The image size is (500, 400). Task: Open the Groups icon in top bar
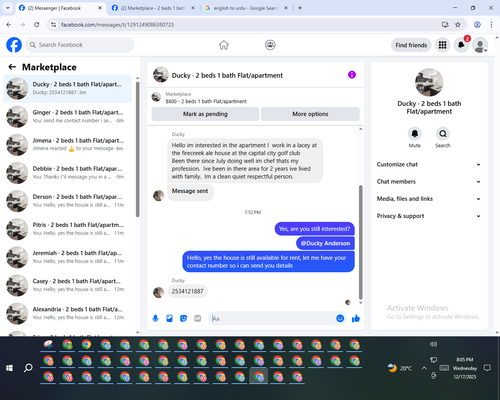pos(270,45)
